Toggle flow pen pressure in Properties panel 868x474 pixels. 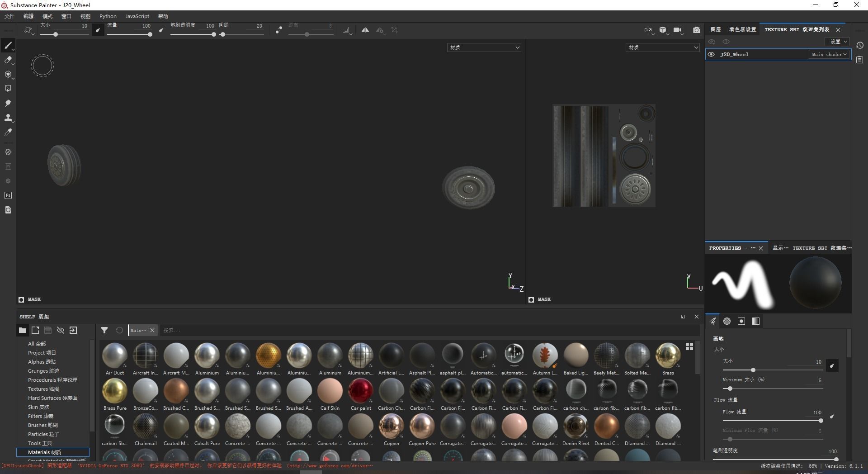point(832,416)
